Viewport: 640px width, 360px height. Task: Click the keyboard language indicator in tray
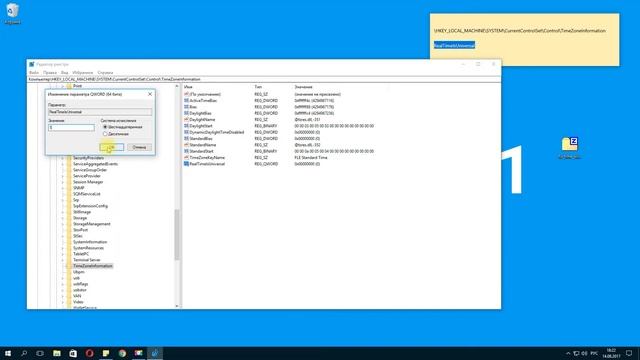(x=594, y=353)
